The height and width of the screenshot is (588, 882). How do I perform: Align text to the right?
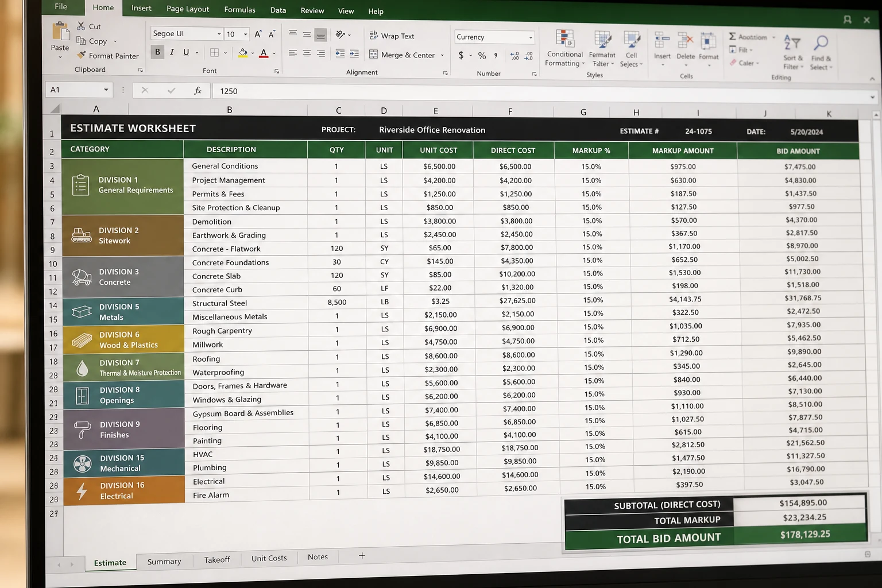(x=320, y=53)
